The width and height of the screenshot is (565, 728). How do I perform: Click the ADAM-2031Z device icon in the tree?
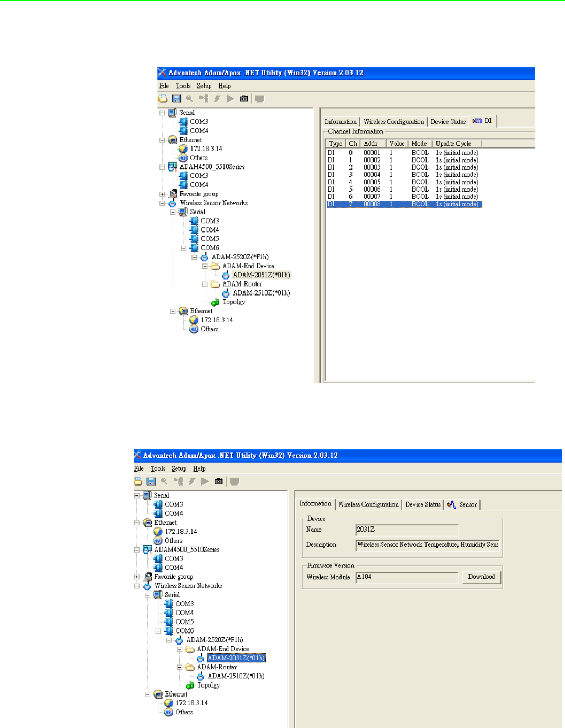200,658
